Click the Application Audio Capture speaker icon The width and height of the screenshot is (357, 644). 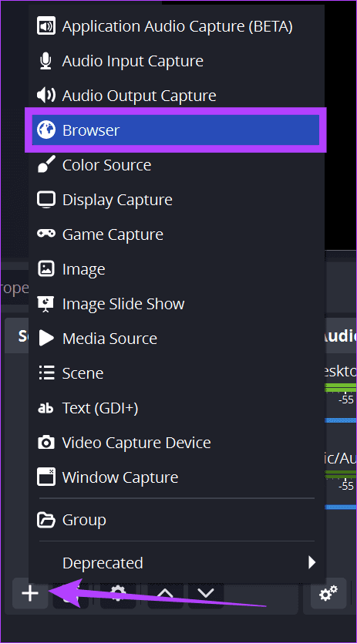click(46, 27)
